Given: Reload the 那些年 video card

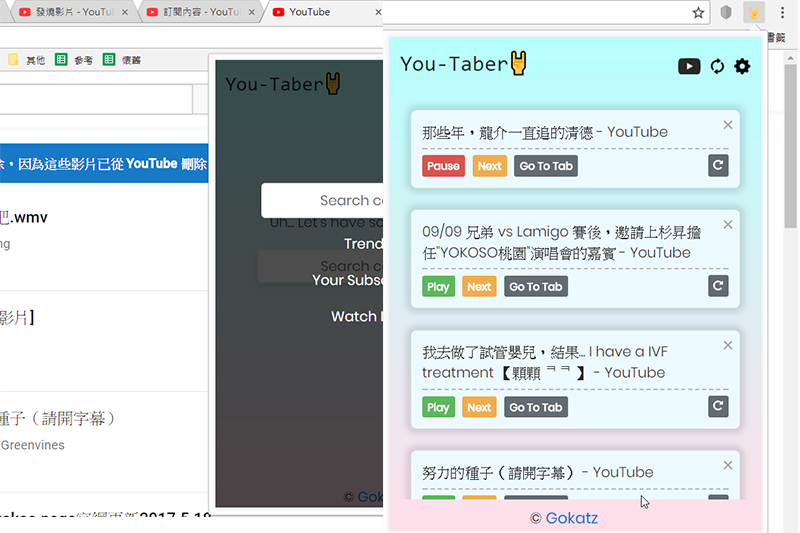Looking at the screenshot, I should [718, 165].
